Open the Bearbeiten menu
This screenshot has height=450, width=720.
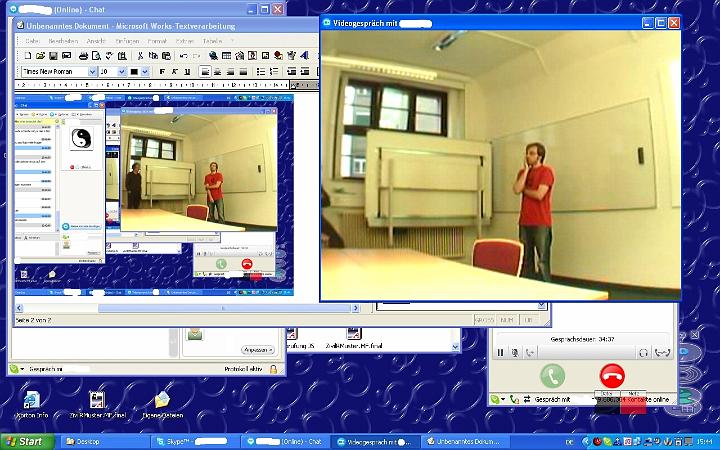coord(63,41)
